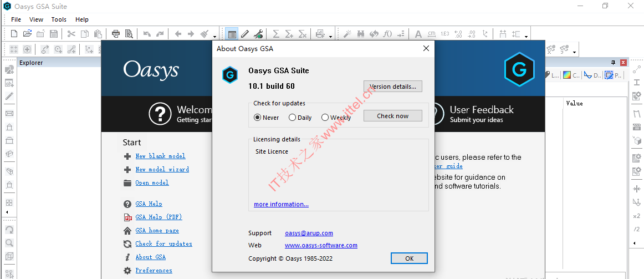Image resolution: width=644 pixels, height=279 pixels.
Task: Click the Copy icon in toolbar
Action: 85,34
